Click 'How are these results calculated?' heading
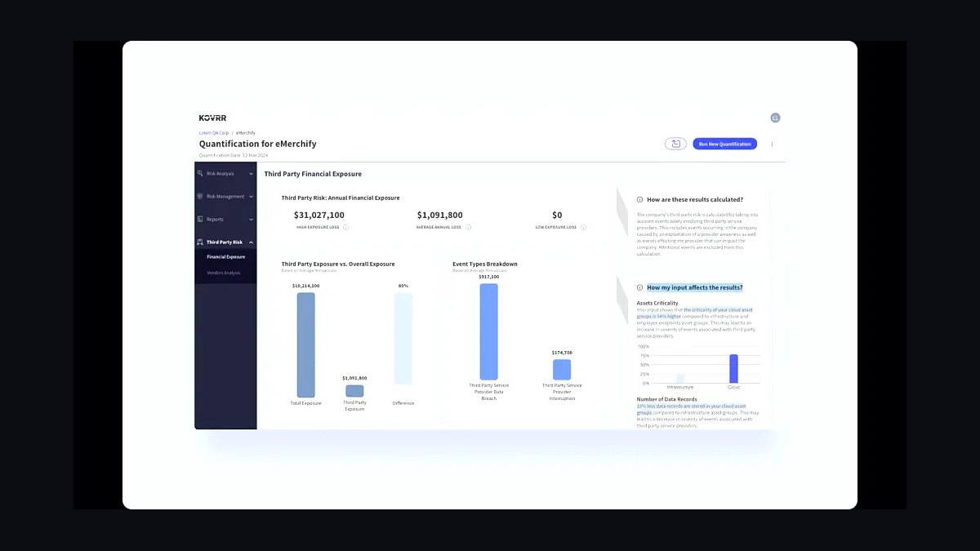The image size is (980, 551). 695,199
